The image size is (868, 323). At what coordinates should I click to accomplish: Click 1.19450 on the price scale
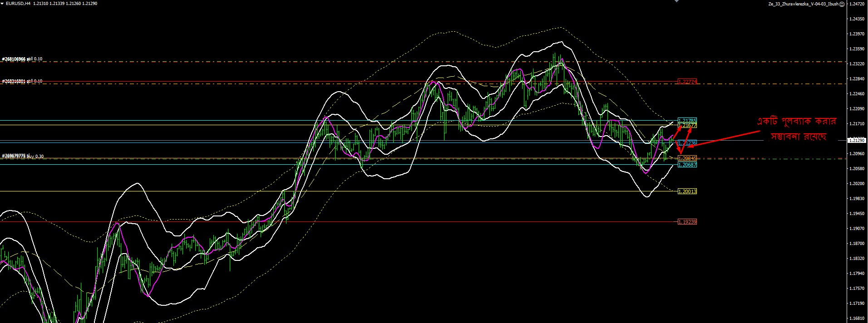pyautogui.click(x=857, y=214)
